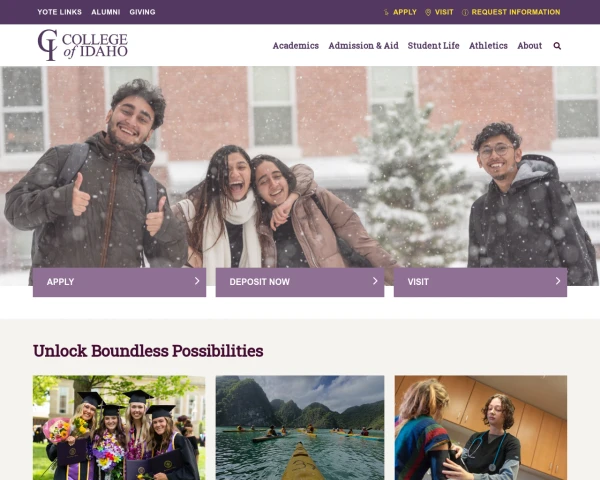Open the search magnifier icon

point(557,46)
